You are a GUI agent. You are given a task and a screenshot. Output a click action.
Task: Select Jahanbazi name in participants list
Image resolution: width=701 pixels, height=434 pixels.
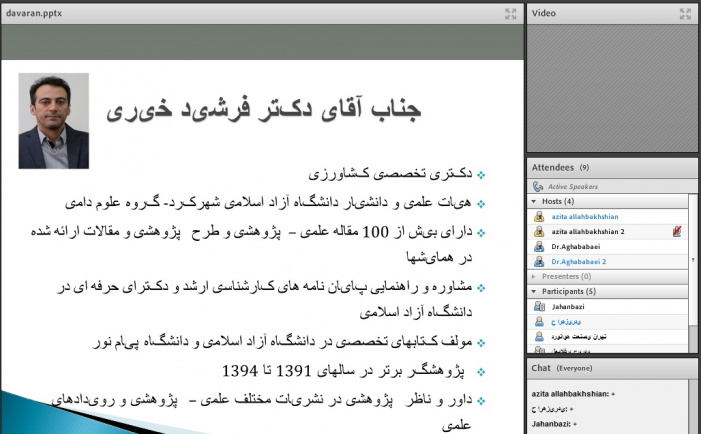point(572,307)
